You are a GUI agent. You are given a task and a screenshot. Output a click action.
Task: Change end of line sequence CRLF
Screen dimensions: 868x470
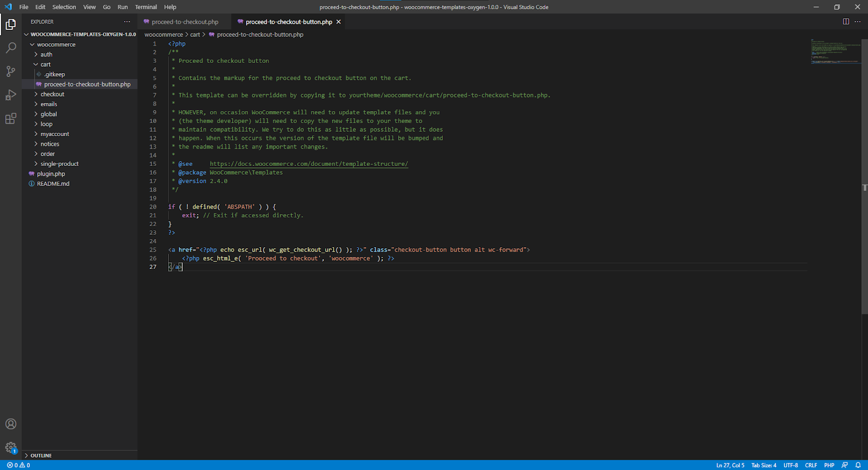(x=811, y=465)
